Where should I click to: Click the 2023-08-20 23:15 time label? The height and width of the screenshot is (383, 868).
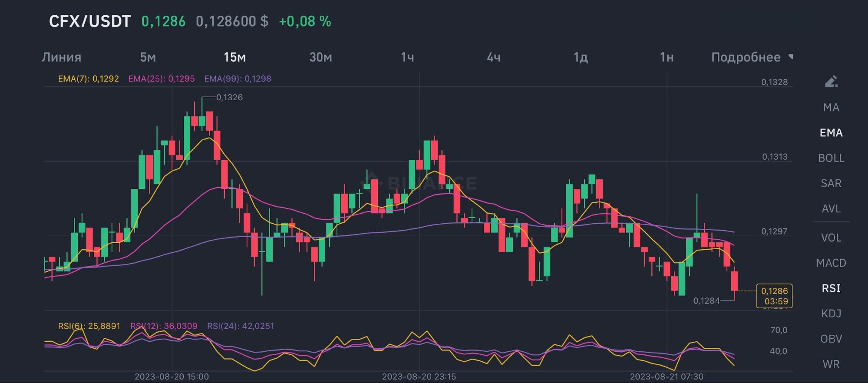pyautogui.click(x=419, y=376)
